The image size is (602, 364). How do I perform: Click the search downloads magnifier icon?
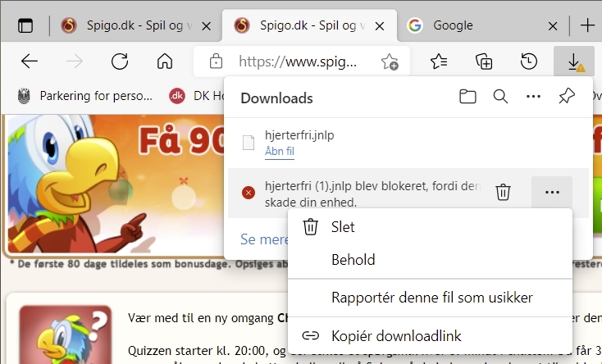point(500,98)
